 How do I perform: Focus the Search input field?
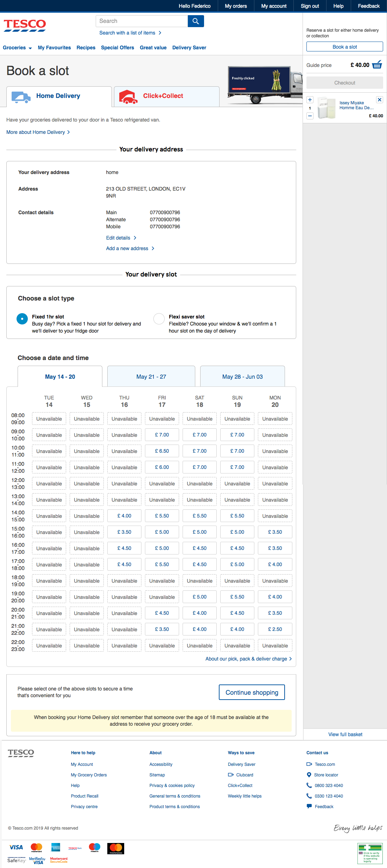click(142, 21)
